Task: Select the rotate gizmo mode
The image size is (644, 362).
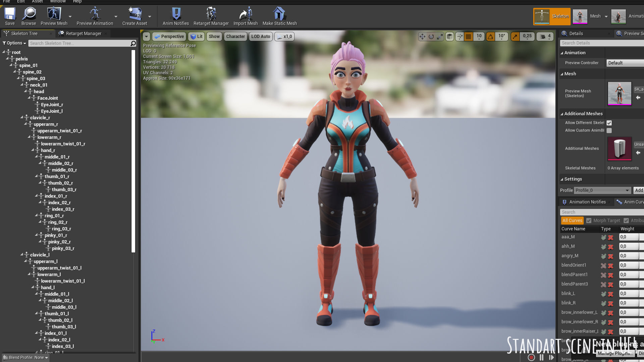Action: click(431, 36)
